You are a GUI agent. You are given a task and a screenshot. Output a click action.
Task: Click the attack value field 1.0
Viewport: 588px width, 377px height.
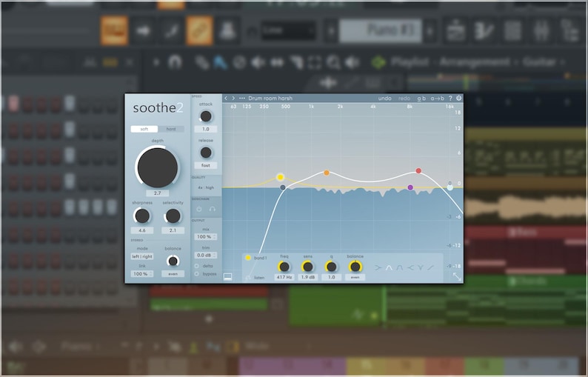pos(205,129)
